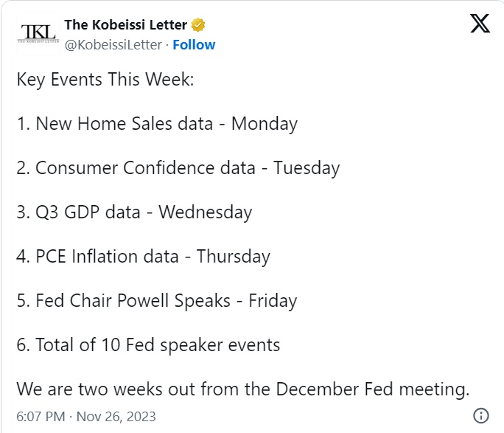Click the 'Key Events This Week' heading
Viewport: 504px width, 433px height.
point(105,80)
